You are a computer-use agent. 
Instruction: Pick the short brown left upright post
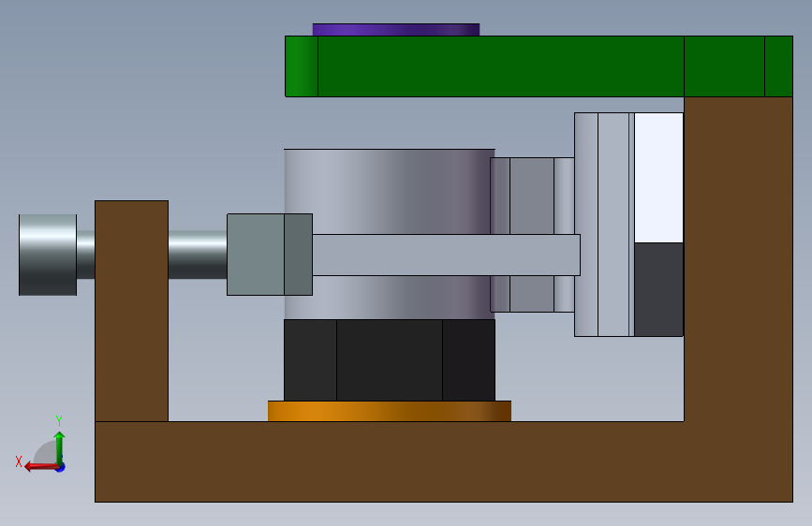point(131,311)
